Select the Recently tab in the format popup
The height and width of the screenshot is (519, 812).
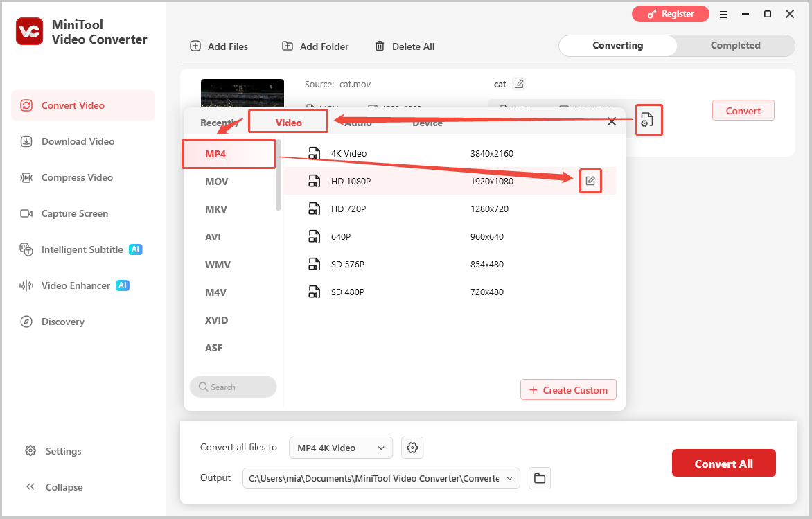click(220, 123)
